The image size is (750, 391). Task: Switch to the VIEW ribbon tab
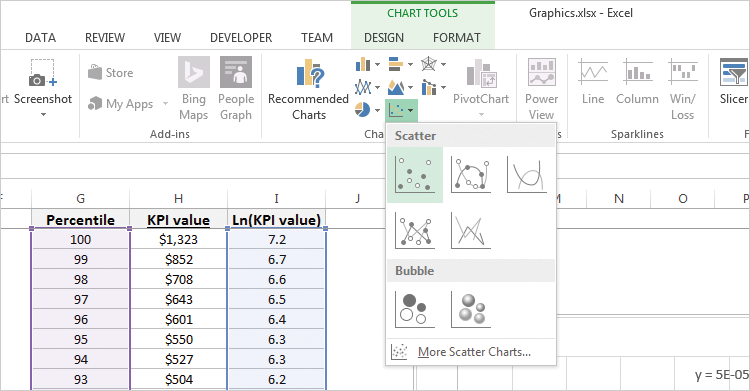(167, 38)
